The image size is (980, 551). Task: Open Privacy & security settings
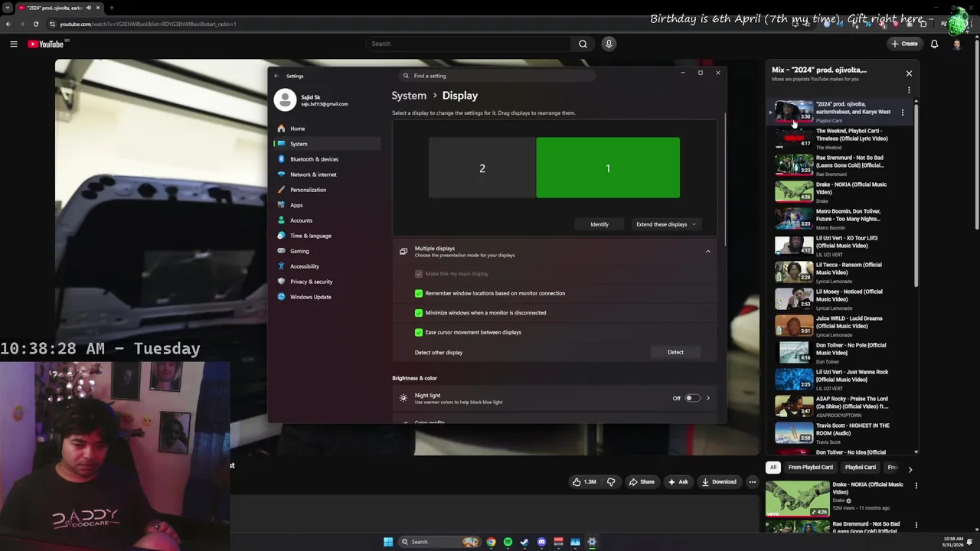[x=311, y=282]
